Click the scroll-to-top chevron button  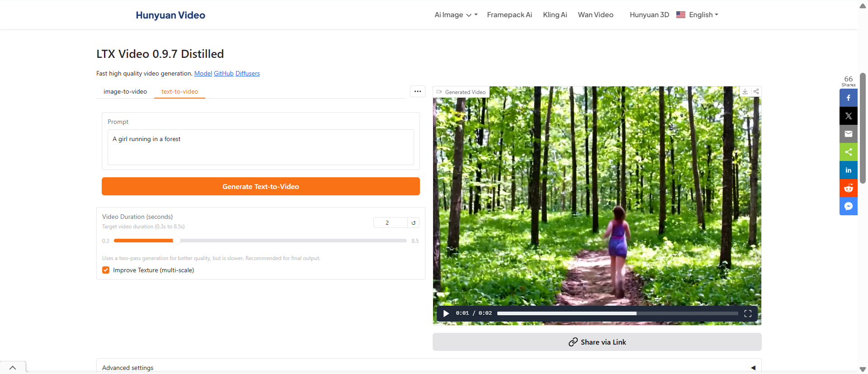point(13,368)
